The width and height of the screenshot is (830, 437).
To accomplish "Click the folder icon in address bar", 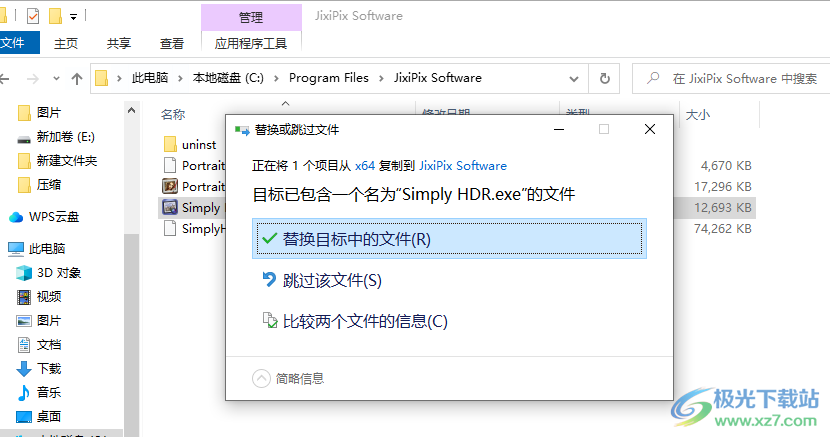I will pyautogui.click(x=102, y=78).
